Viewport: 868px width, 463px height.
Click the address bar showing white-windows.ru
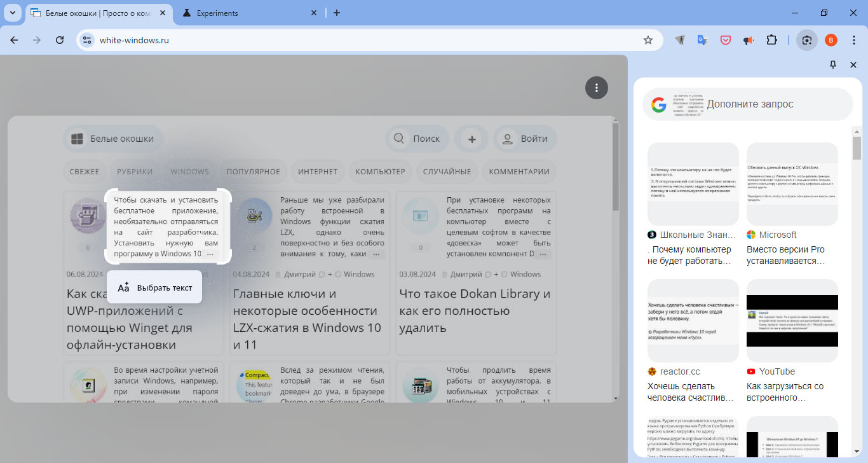369,40
